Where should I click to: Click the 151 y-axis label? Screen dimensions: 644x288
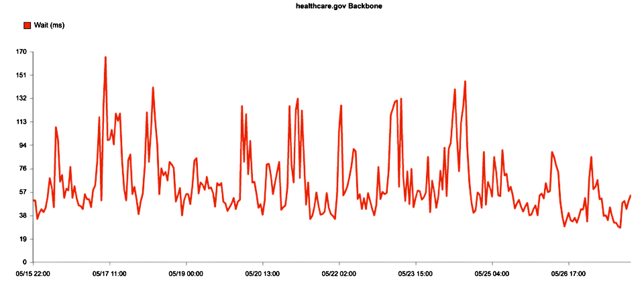click(x=21, y=75)
